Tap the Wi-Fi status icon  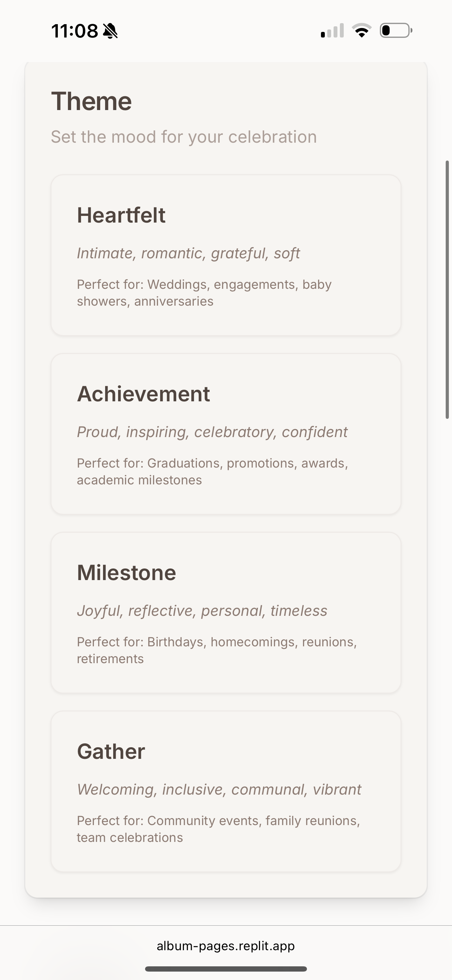pos(362,30)
